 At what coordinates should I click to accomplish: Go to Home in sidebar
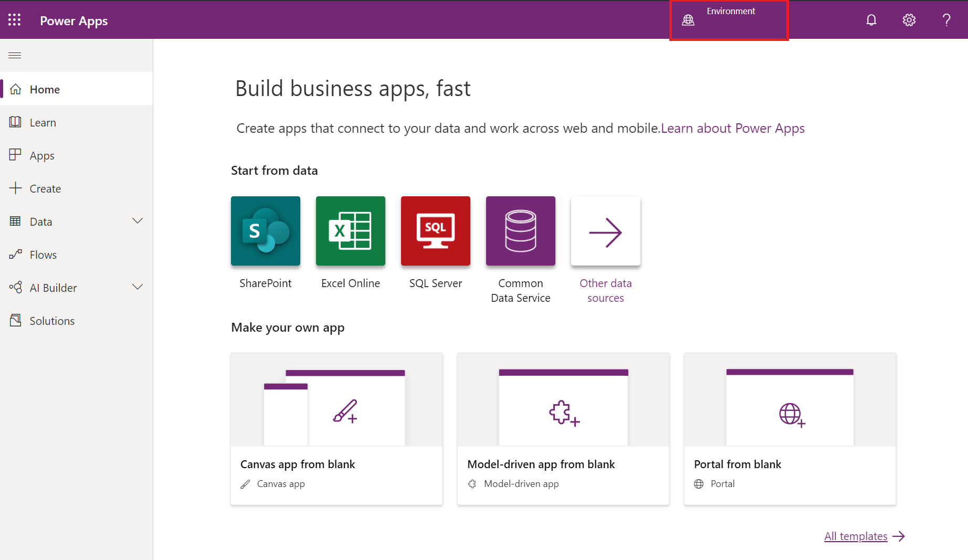coord(77,89)
